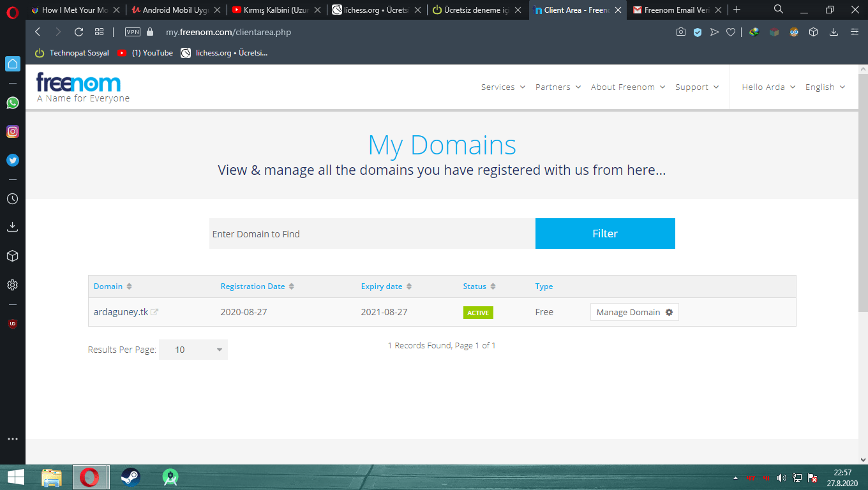868x490 pixels.
Task: Open History from the sidebar clock icon
Action: (12, 199)
